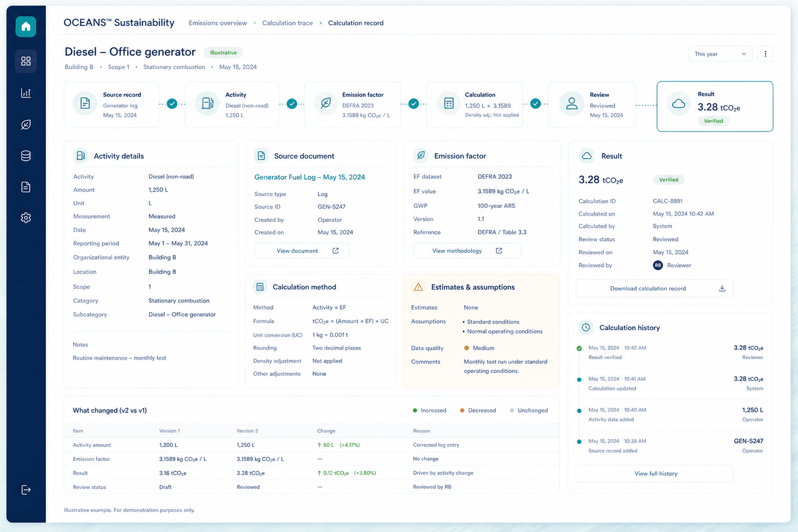Select the Source record step card

(111, 104)
